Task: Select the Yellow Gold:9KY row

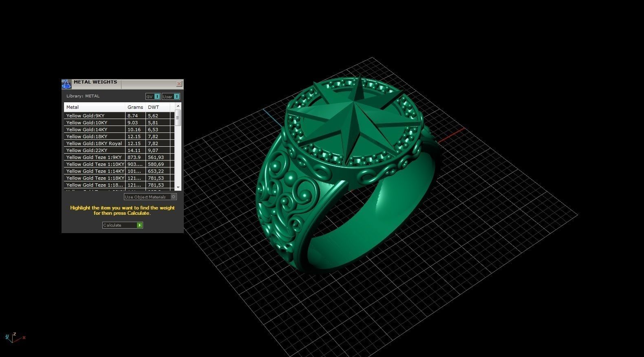Action: [119, 116]
